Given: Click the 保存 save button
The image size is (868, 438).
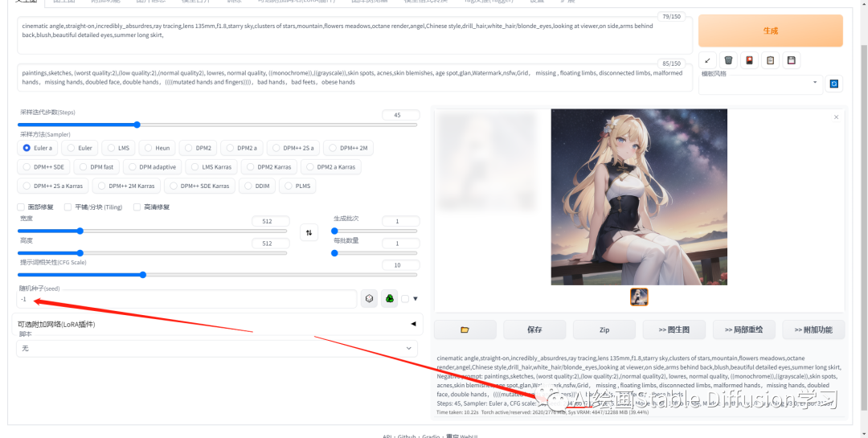Looking at the screenshot, I should click(534, 330).
